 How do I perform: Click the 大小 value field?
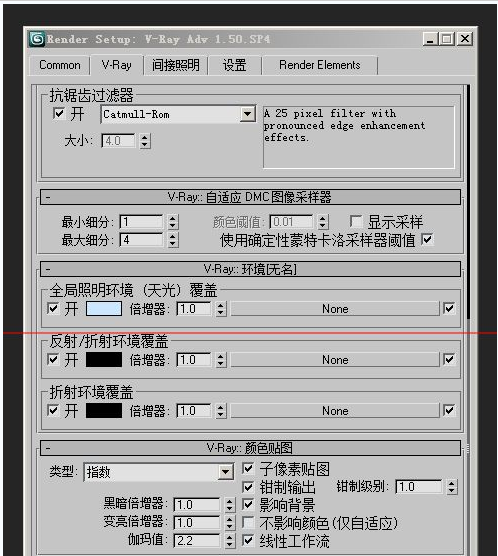tap(118, 141)
